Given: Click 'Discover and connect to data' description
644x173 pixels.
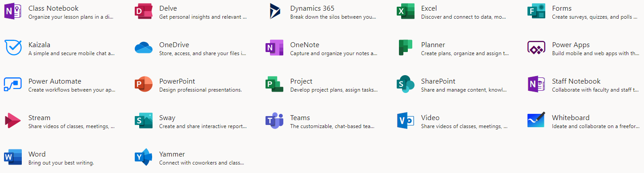Looking at the screenshot, I should (x=464, y=17).
